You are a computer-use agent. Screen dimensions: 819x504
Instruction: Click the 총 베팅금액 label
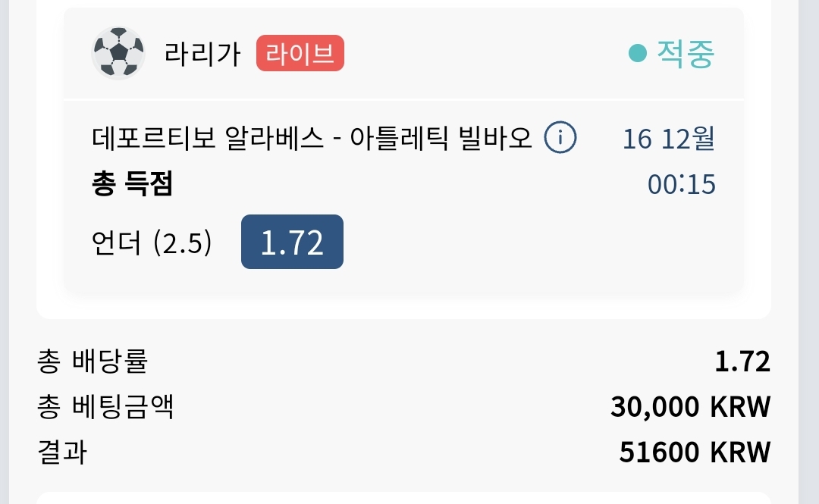(105, 406)
